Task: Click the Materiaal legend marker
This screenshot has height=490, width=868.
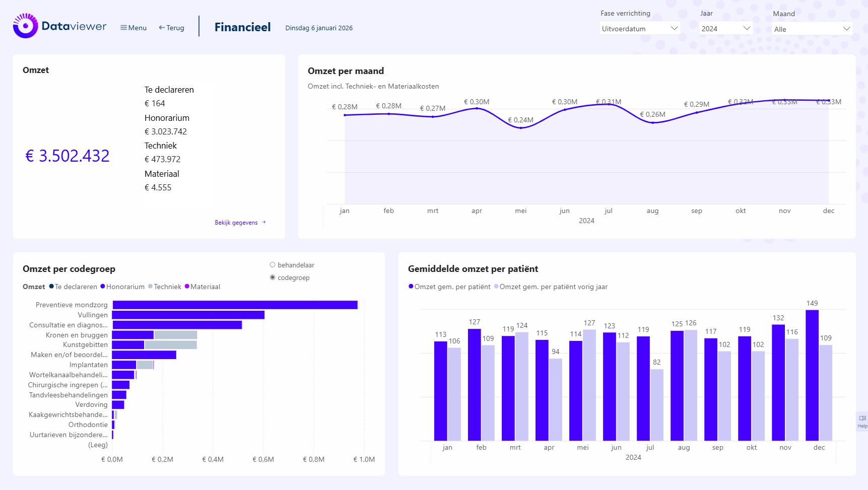Action: [187, 287]
